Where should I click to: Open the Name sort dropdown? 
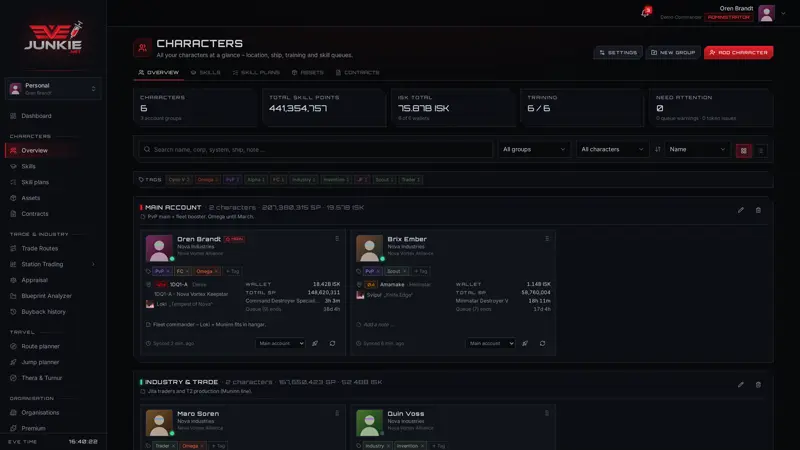tap(697, 149)
